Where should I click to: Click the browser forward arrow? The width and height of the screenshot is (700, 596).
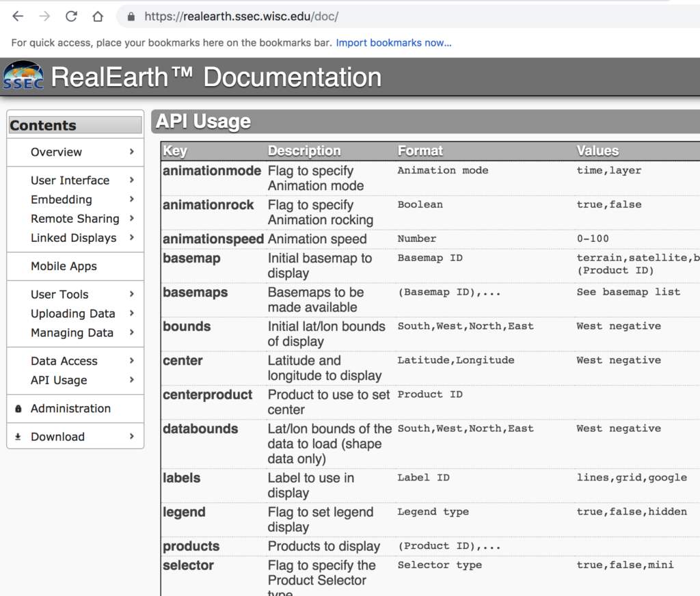[44, 16]
